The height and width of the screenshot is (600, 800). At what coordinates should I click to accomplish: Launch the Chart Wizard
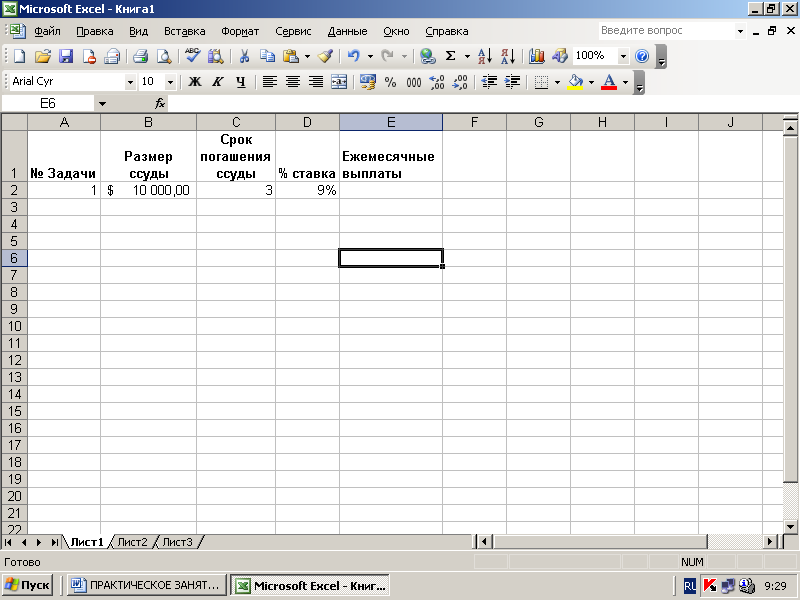(536, 56)
